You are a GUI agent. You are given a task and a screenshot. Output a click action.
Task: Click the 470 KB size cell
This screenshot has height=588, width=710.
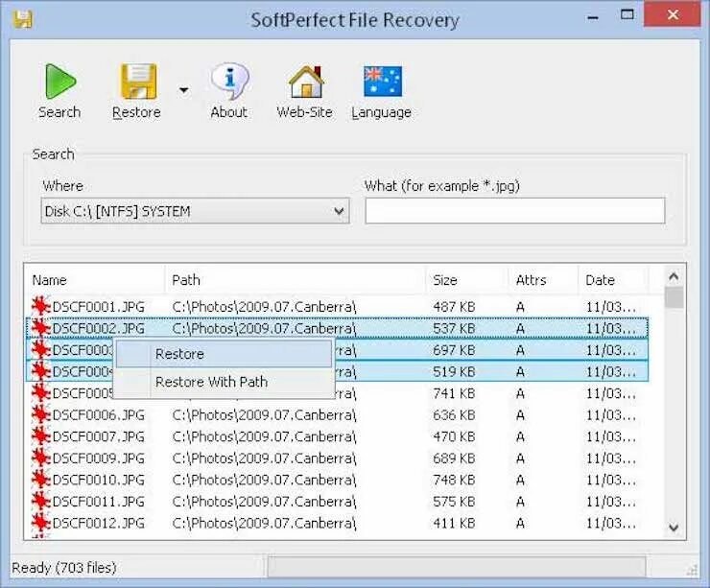coord(454,436)
